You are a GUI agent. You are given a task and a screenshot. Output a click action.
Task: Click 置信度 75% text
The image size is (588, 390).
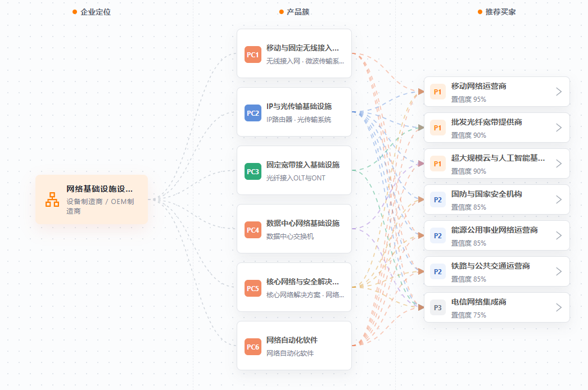(468, 315)
